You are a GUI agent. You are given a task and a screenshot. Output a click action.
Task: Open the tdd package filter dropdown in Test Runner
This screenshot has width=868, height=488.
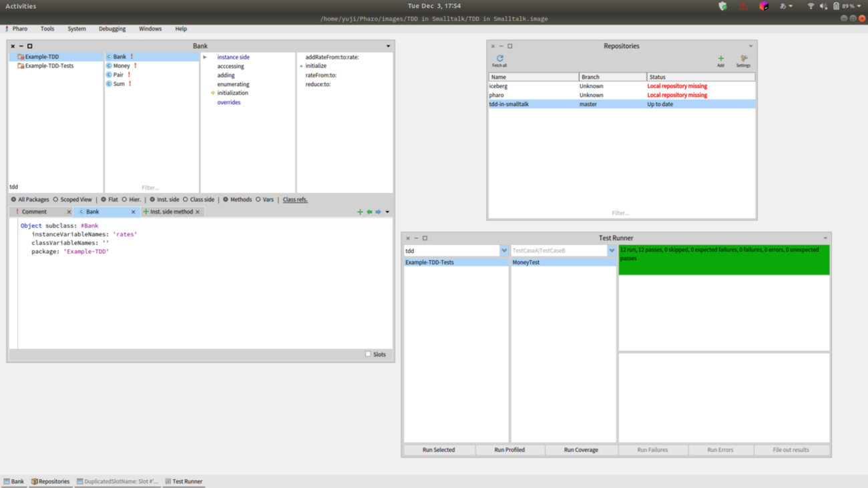tap(503, 251)
